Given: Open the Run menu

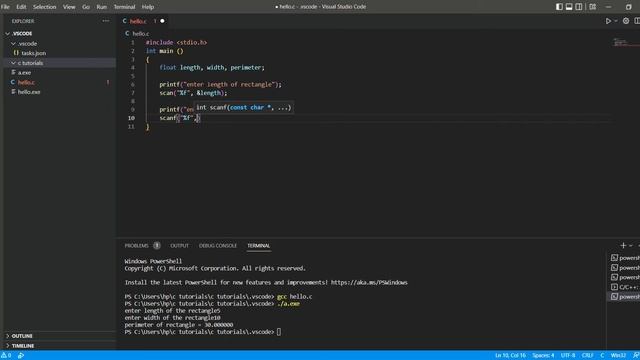Looking at the screenshot, I should pos(102,7).
